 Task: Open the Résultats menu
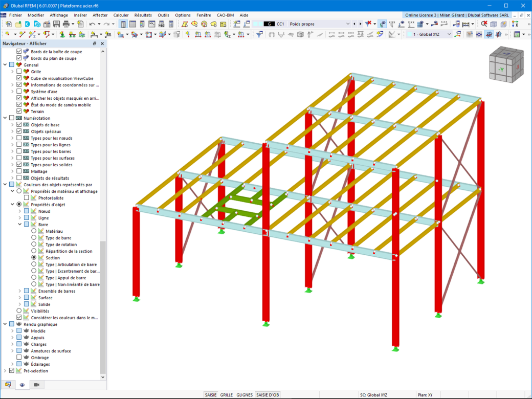tap(143, 15)
